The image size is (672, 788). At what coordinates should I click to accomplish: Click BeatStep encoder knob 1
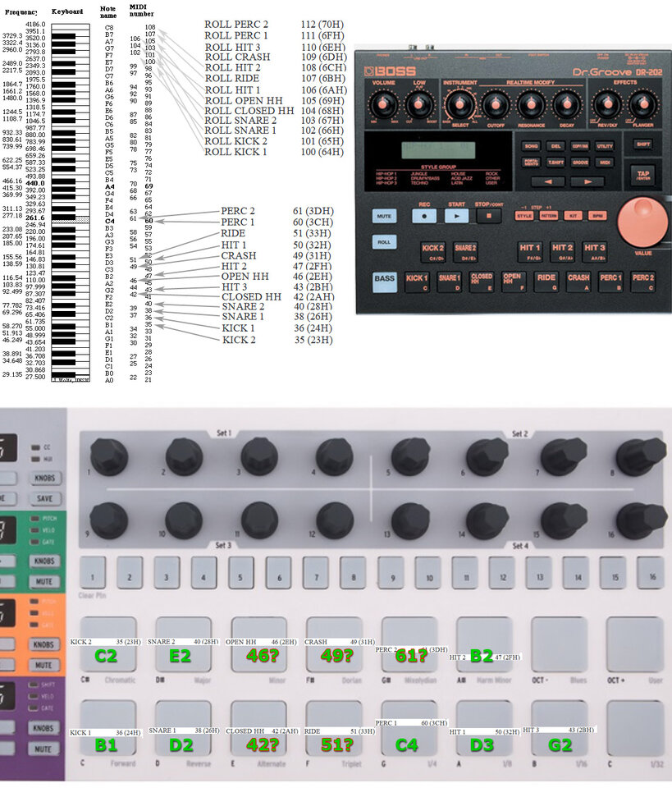(x=109, y=456)
